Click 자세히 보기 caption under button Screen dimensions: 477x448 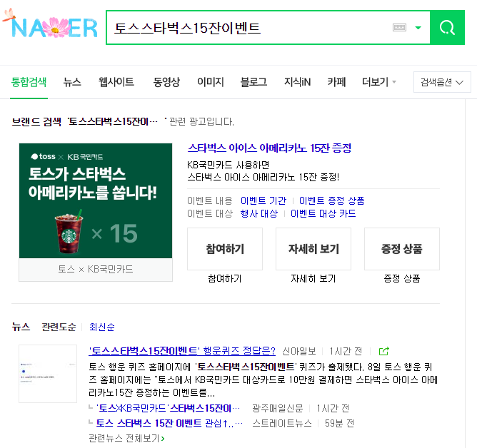click(313, 278)
